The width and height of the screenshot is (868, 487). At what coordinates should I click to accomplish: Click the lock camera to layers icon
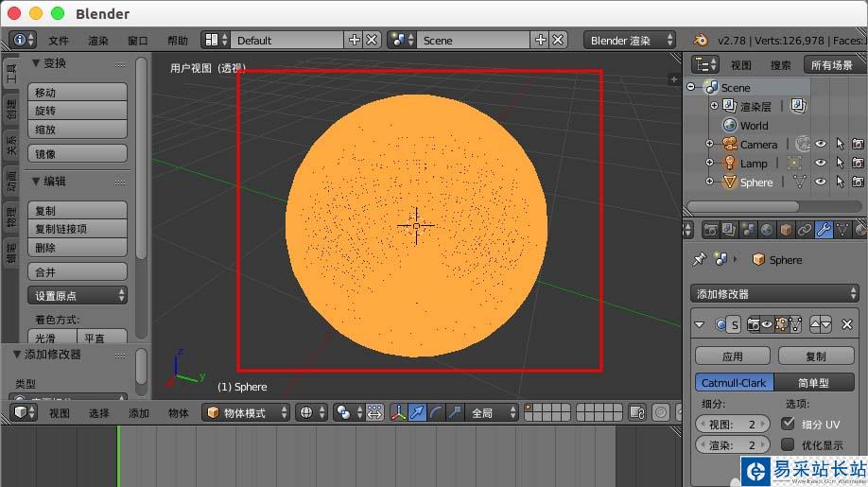637,412
